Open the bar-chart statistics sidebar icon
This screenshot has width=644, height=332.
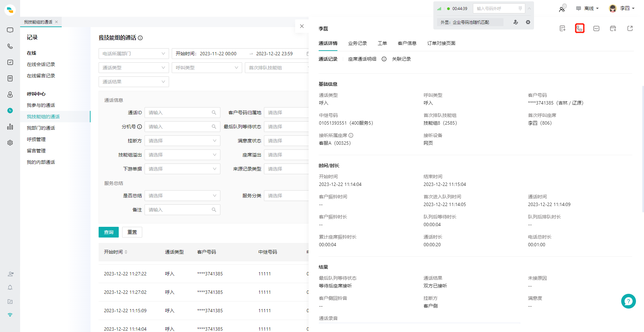(10, 127)
